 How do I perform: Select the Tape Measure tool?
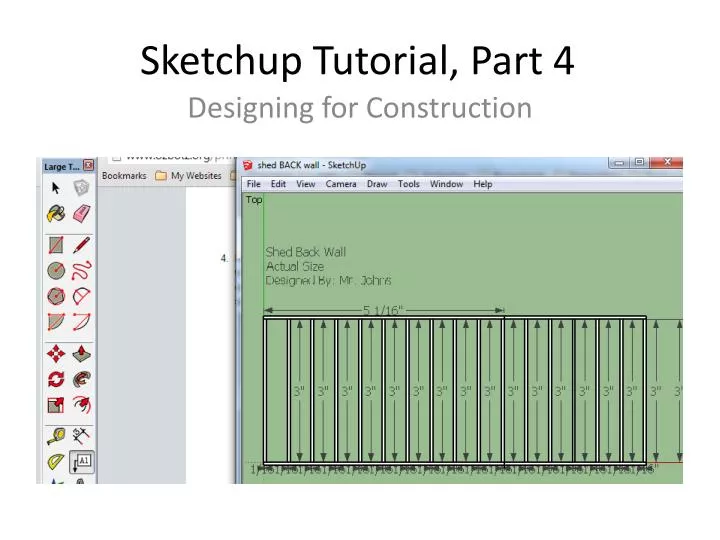click(x=56, y=436)
